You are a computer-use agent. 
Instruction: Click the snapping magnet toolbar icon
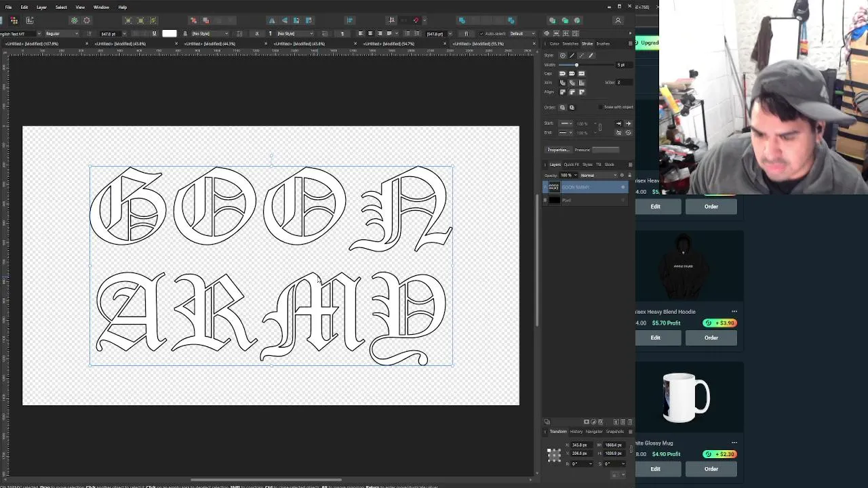[416, 20]
